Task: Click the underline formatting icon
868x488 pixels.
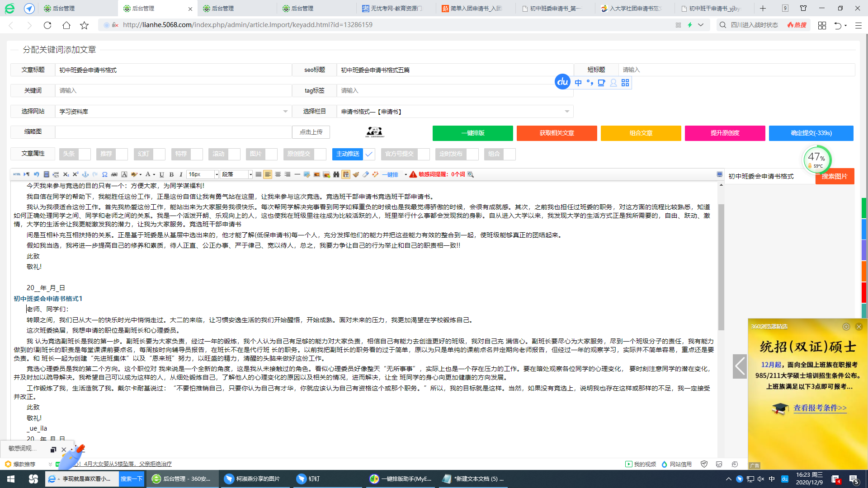Action: click(161, 174)
